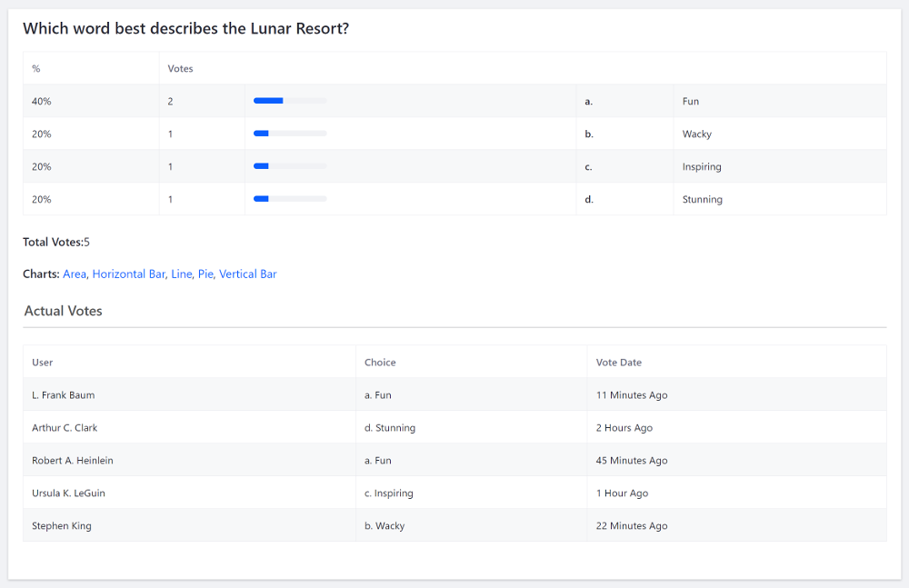
Task: Select user Arthur C. Clark
Action: pos(65,427)
